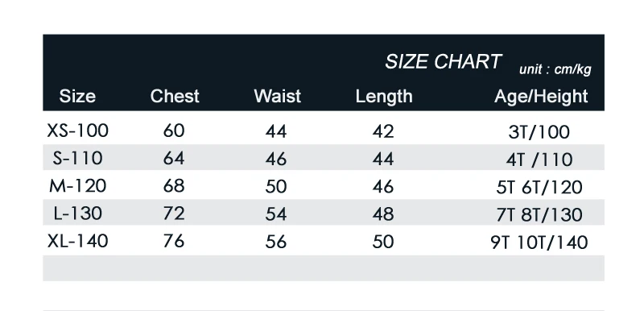Click the unit : cm/kg label
644x311 pixels.
tap(555, 69)
